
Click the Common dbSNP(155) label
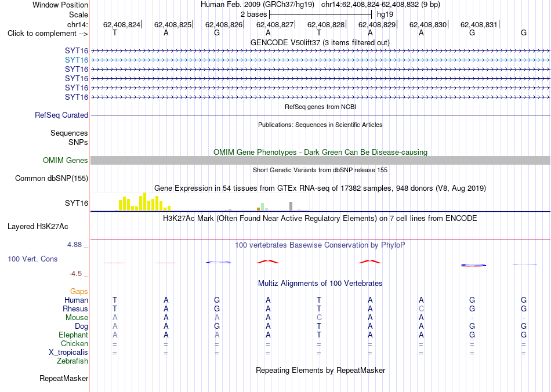click(x=51, y=179)
